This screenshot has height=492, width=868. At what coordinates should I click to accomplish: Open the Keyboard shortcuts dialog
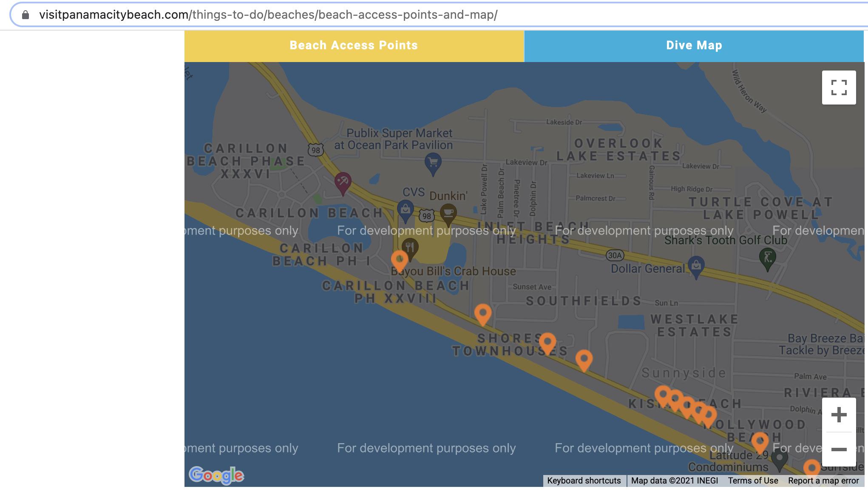584,481
